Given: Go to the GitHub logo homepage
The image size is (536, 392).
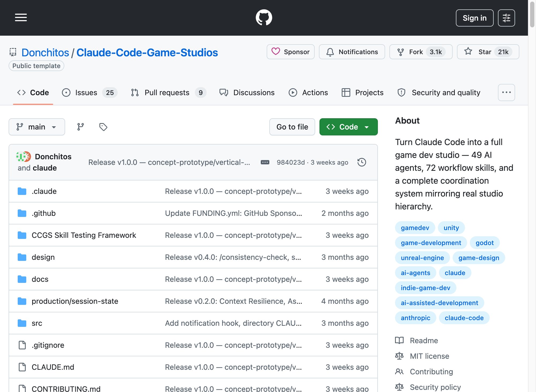Looking at the screenshot, I should click(264, 18).
